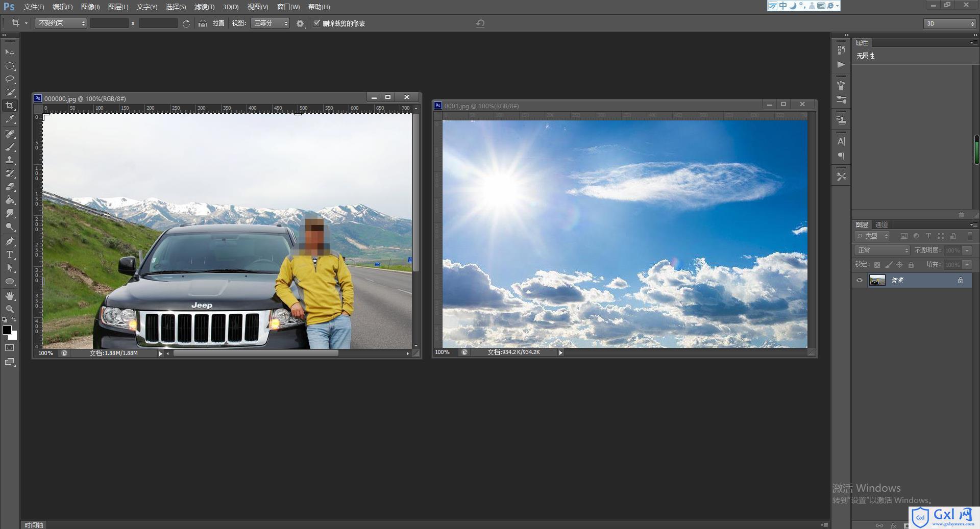This screenshot has height=529, width=980.
Task: Open the 图像 menu
Action: [x=90, y=7]
